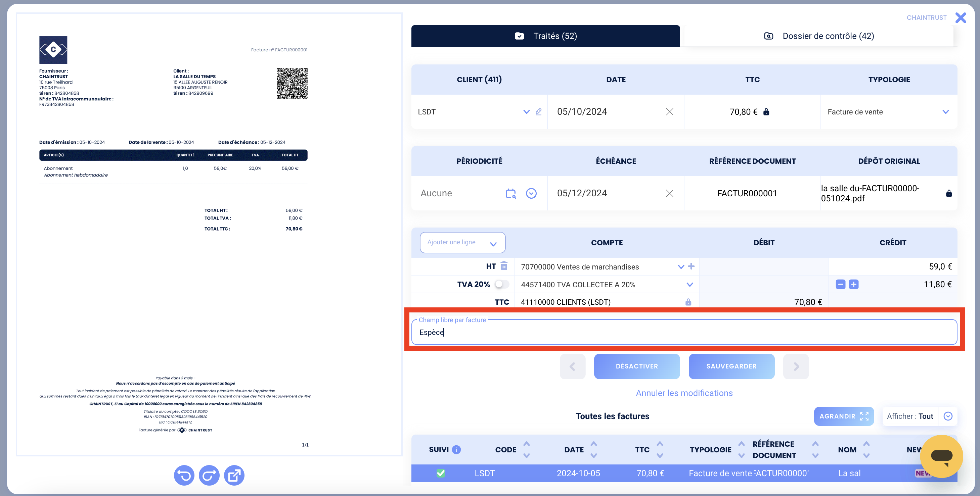Screen dimensions: 980x496
Task: Toggle the TVA 20% switch
Action: click(x=502, y=284)
